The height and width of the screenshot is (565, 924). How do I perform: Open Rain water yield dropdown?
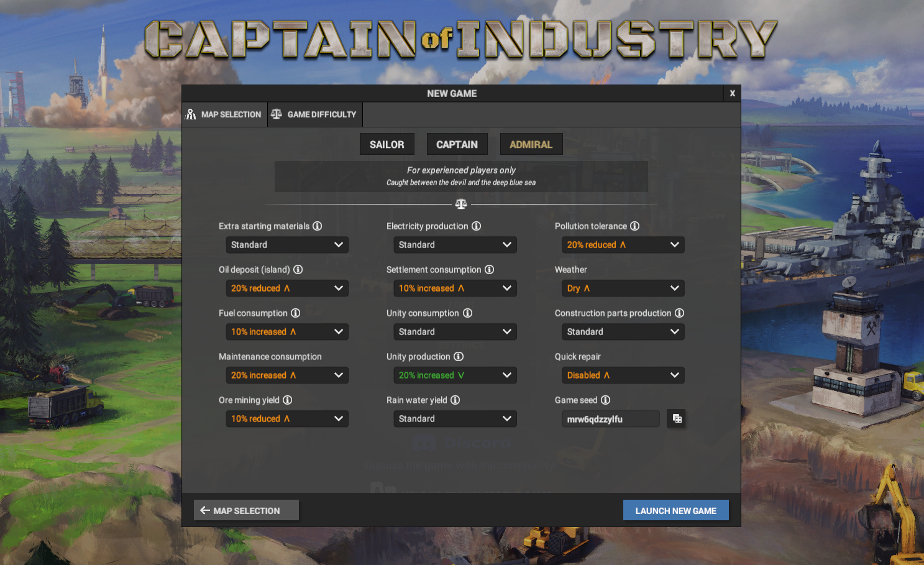click(455, 419)
